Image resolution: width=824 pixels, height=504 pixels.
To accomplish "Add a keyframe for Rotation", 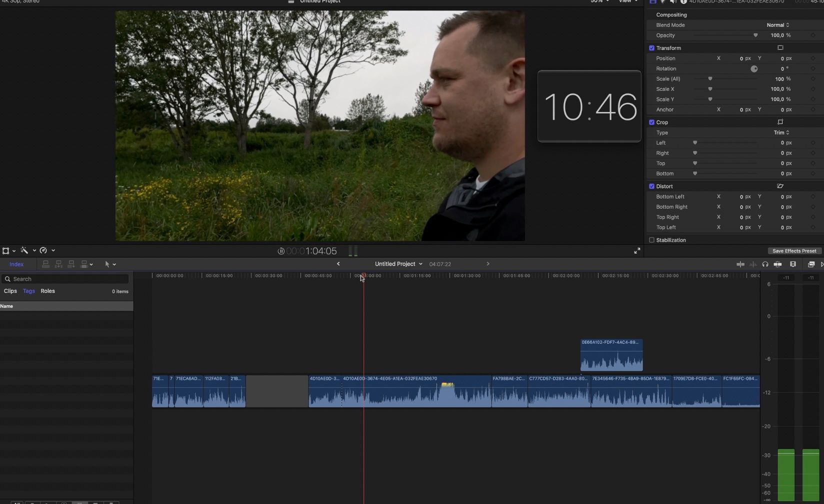I will [813, 68].
